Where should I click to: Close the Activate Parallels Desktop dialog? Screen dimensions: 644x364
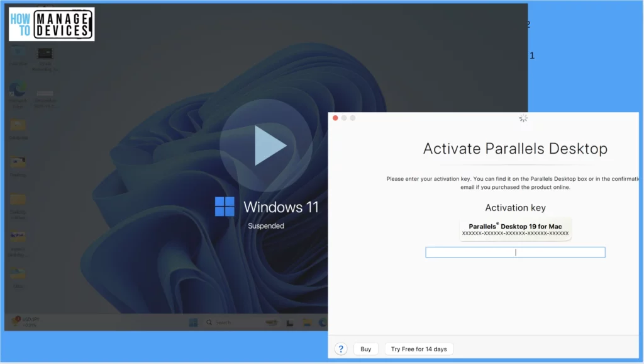tap(335, 118)
